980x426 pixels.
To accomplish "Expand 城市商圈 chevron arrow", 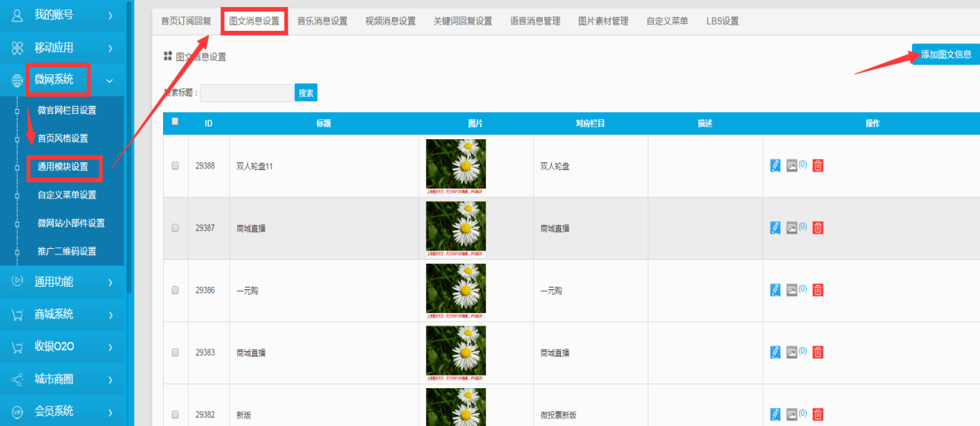I will click(110, 379).
